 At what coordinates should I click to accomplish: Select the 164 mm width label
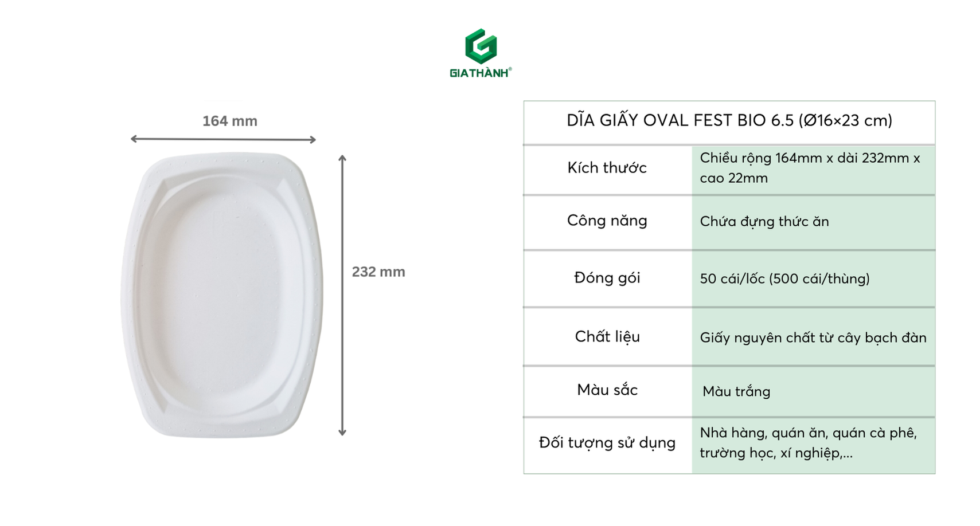coord(229,121)
